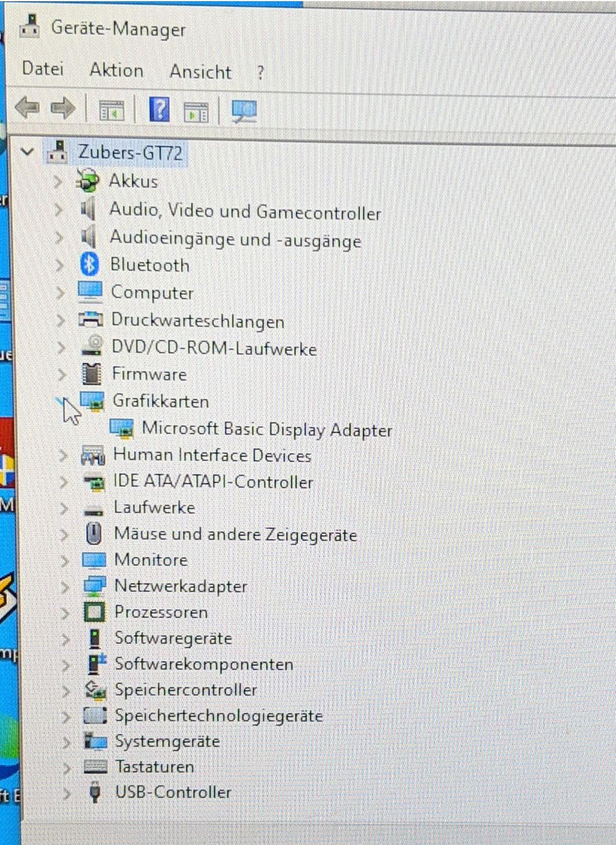Select Audio, Video und Gamecontroller label
This screenshot has width=616, height=845.
point(245,211)
